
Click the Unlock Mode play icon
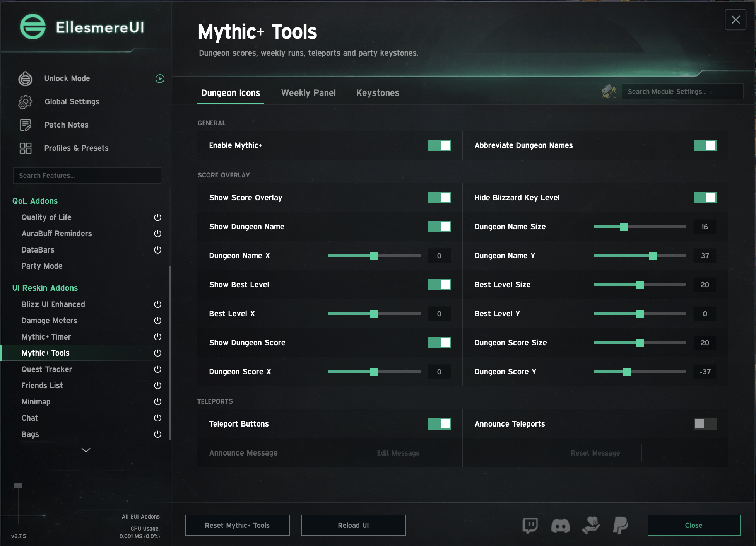(x=160, y=78)
